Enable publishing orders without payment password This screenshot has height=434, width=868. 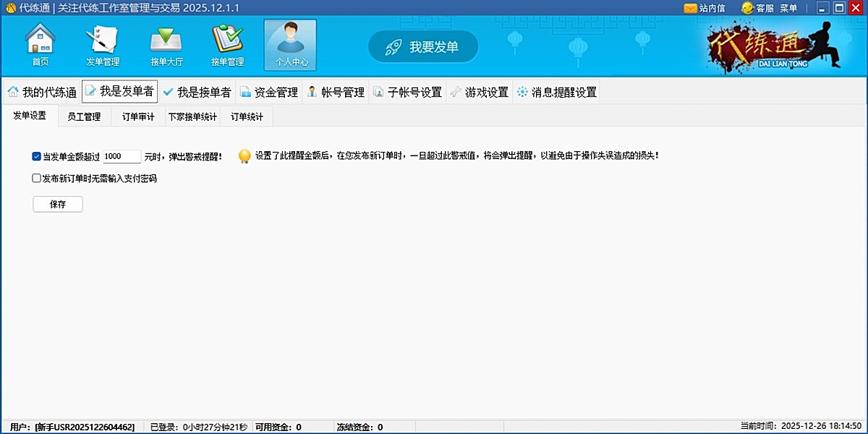tap(35, 178)
